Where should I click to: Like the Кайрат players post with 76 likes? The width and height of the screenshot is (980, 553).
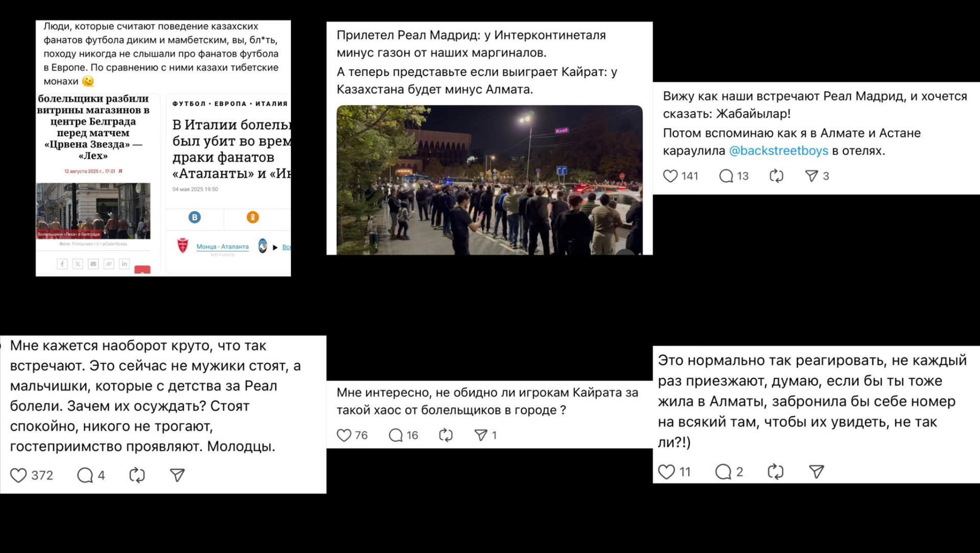coord(344,435)
